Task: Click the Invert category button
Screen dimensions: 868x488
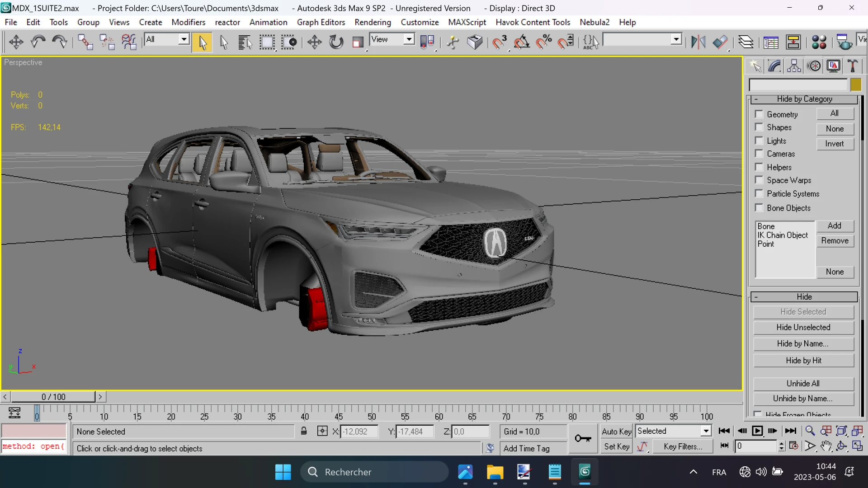Action: (835, 144)
